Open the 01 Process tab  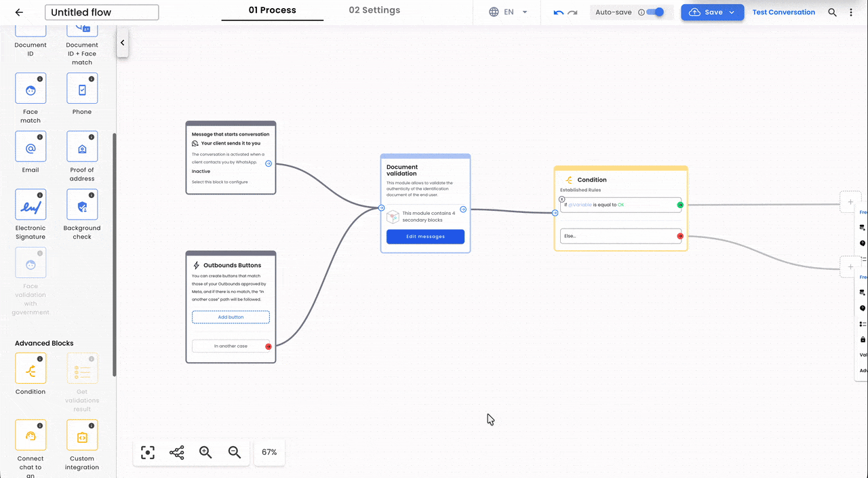point(272,11)
